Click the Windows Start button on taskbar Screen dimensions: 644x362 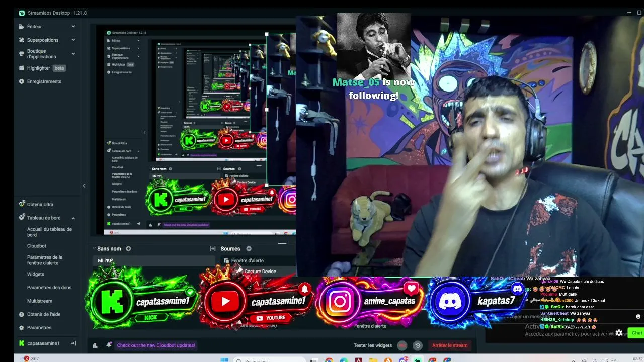click(x=224, y=360)
